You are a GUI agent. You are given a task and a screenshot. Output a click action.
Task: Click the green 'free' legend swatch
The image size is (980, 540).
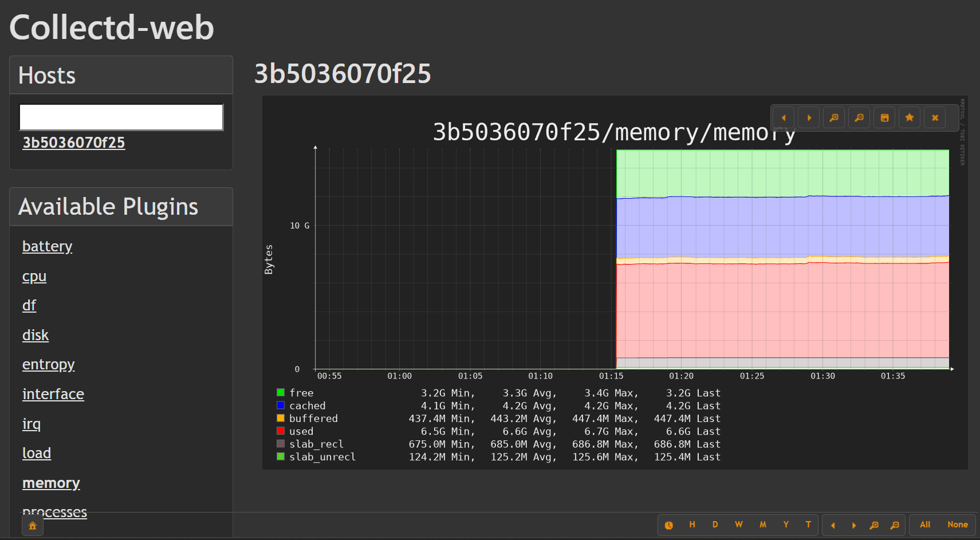coord(281,392)
